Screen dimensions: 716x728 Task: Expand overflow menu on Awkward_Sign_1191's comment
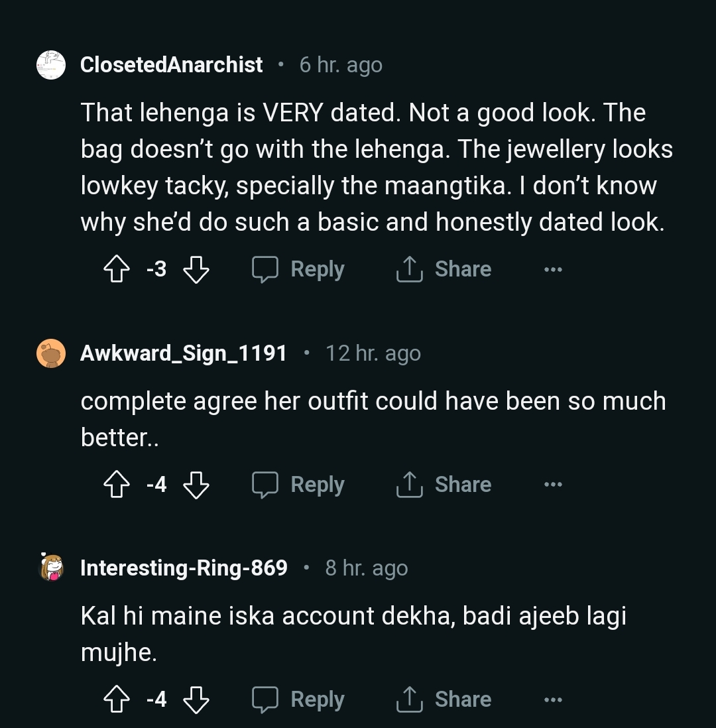553,485
